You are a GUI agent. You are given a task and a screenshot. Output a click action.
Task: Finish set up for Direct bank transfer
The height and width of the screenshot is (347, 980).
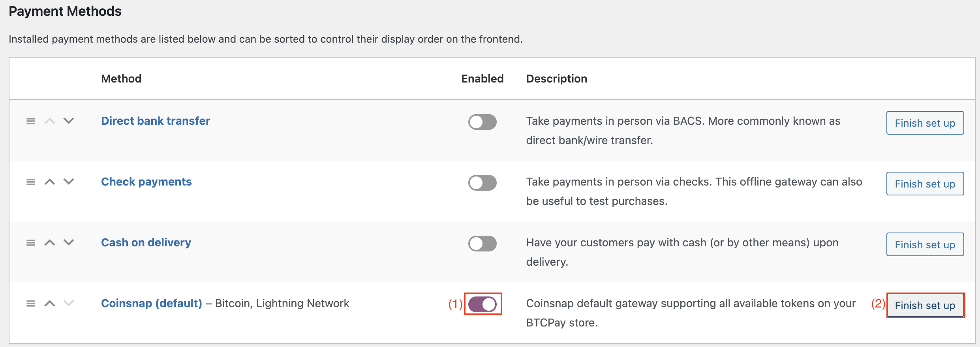click(925, 123)
